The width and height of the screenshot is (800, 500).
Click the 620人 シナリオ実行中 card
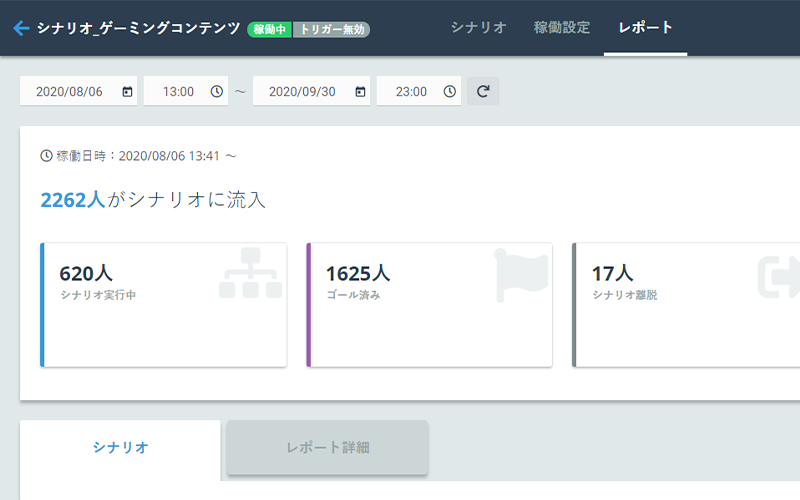point(164,305)
